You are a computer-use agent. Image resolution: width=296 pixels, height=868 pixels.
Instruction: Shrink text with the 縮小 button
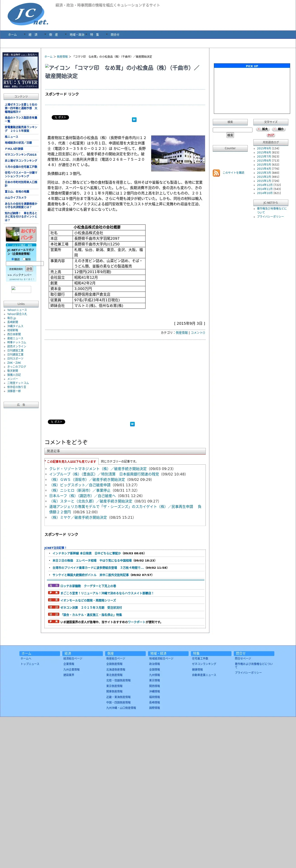[x=279, y=129]
